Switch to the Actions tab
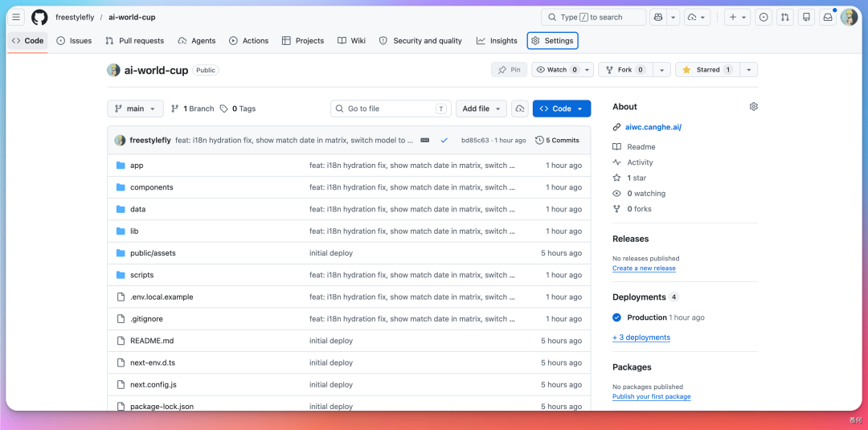Screen dimensions: 868x430 point(248,40)
